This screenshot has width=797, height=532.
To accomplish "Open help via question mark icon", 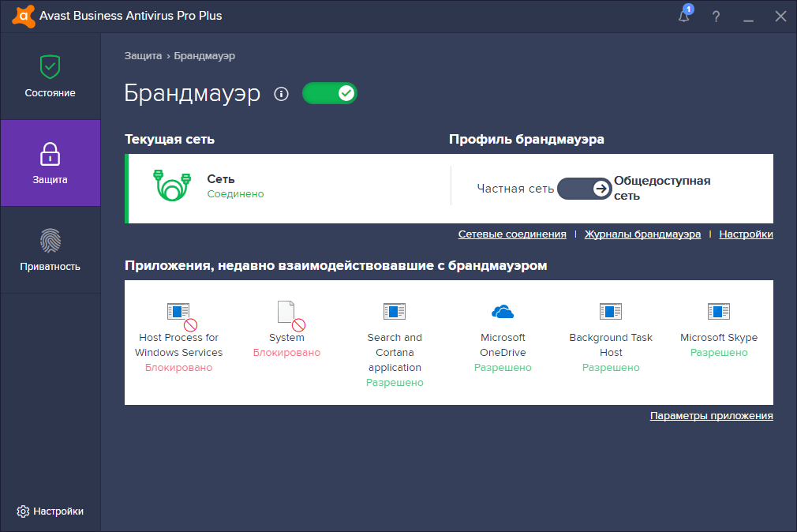I will point(717,17).
